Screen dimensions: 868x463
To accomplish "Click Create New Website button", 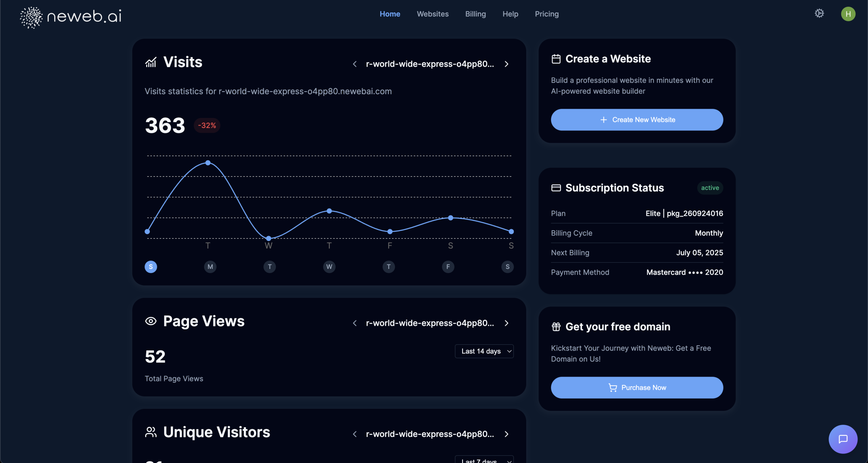I will coord(637,120).
